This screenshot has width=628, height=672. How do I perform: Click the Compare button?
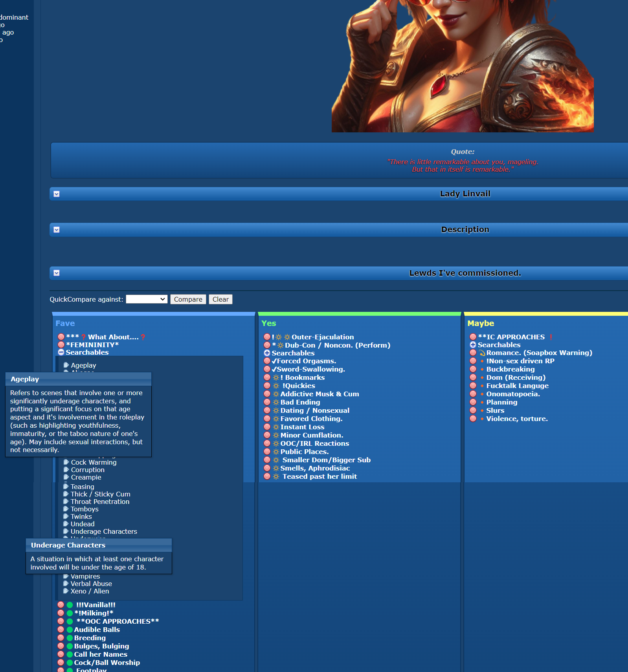click(x=188, y=299)
